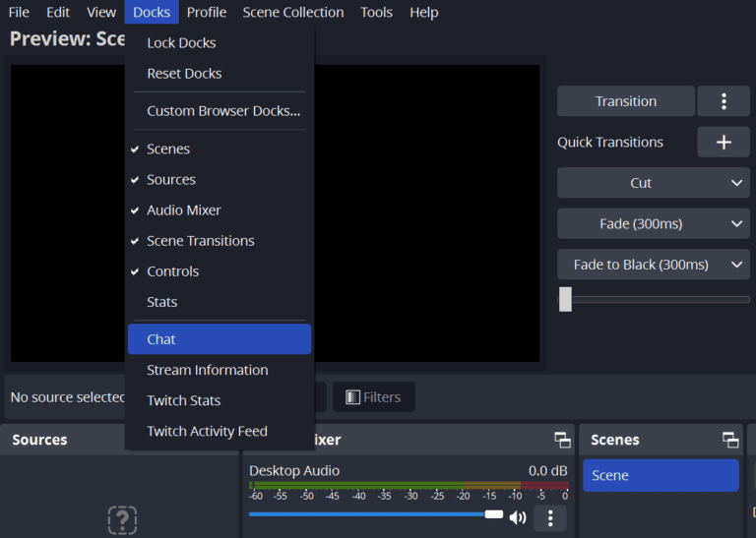Click the Sources dock title
The height and width of the screenshot is (538, 756).
[39, 440]
